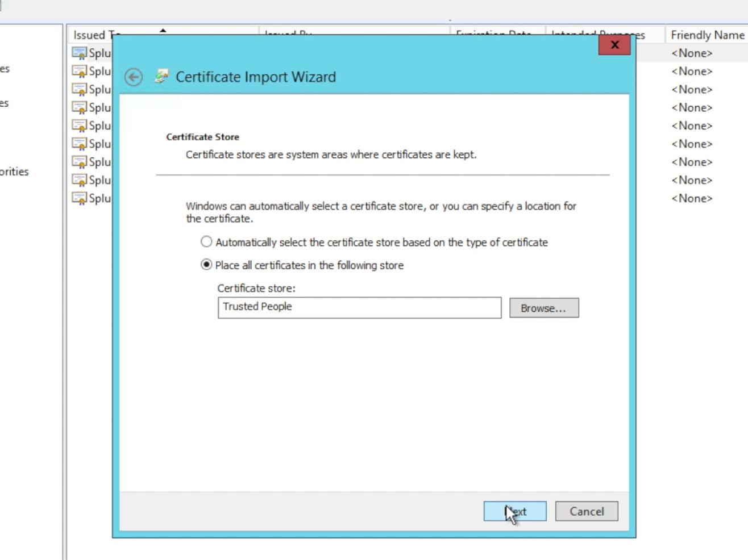Select the first certificate icon in the list
The width and height of the screenshot is (748, 560).
[79, 53]
